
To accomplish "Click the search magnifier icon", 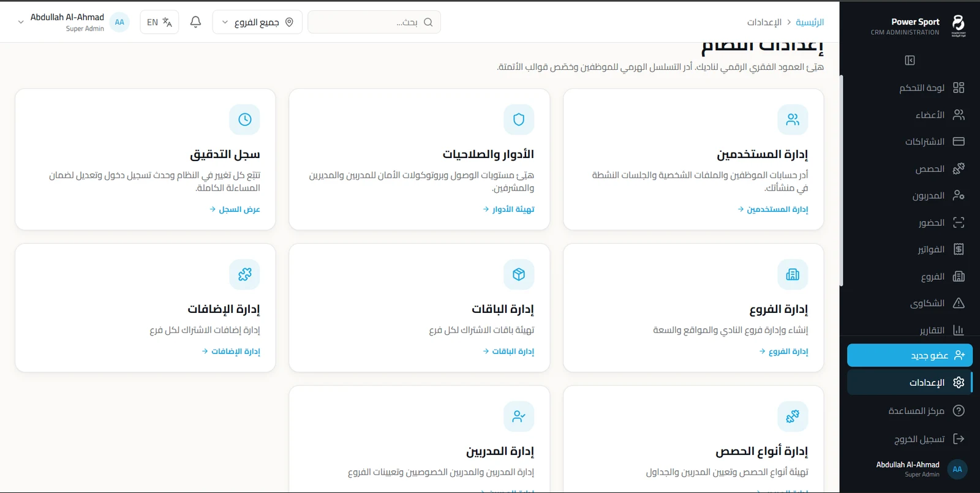I will [428, 22].
